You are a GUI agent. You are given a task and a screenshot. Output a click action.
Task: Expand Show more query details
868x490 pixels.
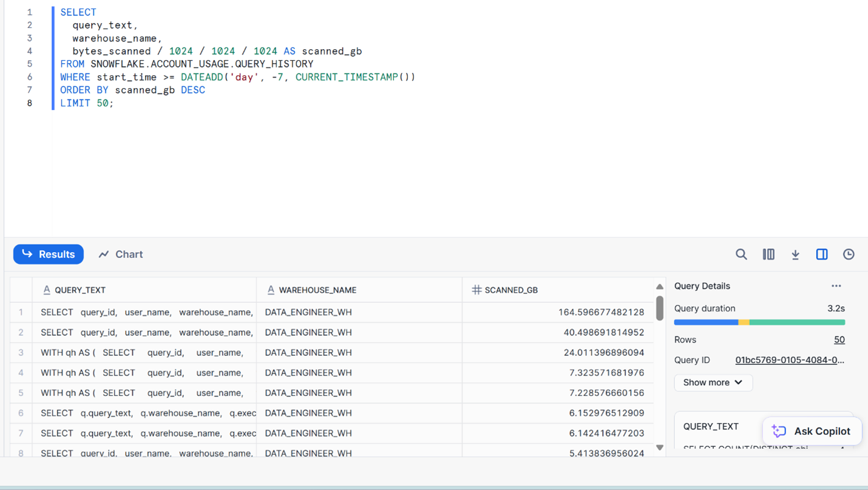[713, 383]
